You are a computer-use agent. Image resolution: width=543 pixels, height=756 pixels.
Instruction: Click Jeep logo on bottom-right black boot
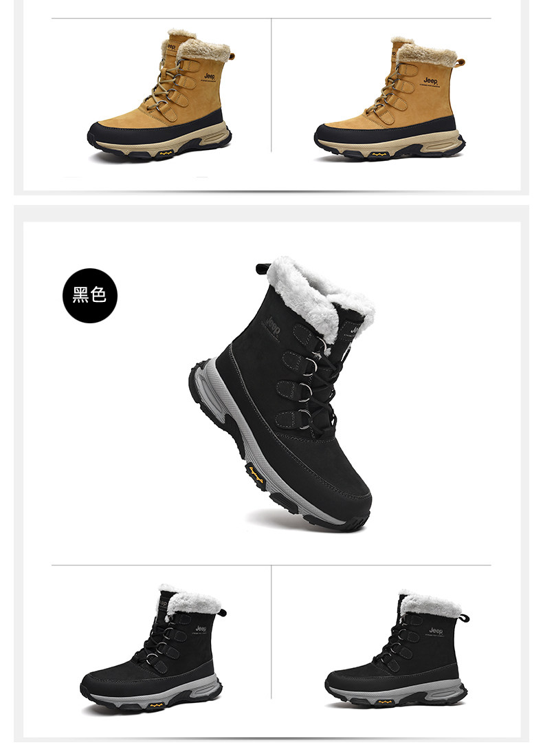(x=436, y=631)
